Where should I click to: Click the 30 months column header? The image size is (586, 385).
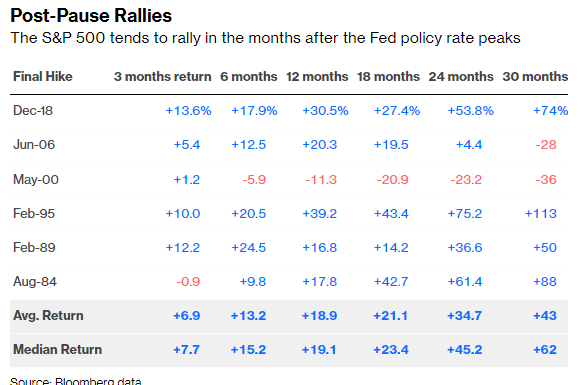pyautogui.click(x=535, y=77)
